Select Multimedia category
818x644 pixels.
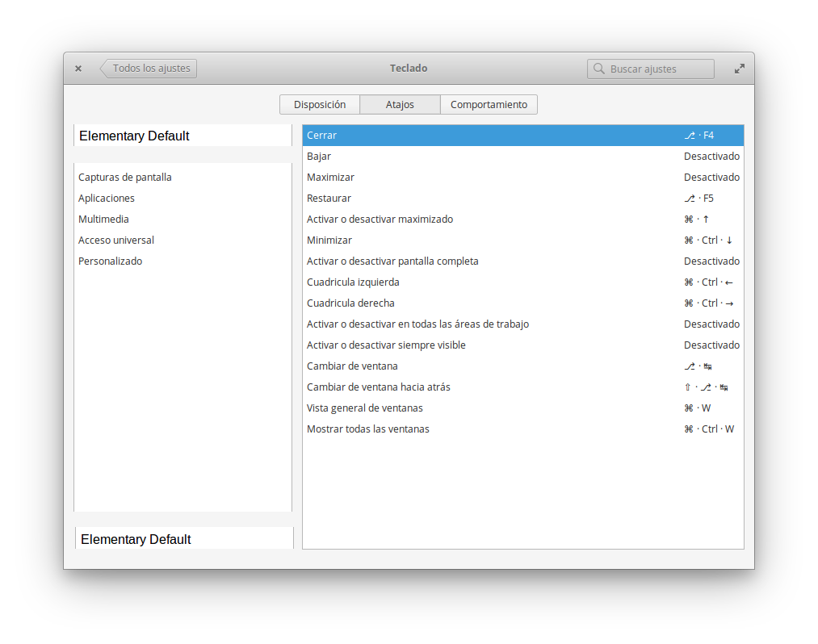(183, 219)
